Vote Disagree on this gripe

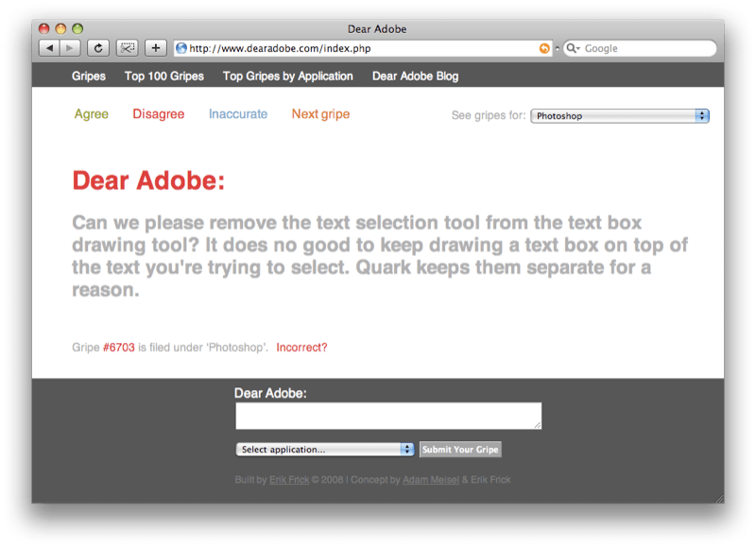coord(158,114)
